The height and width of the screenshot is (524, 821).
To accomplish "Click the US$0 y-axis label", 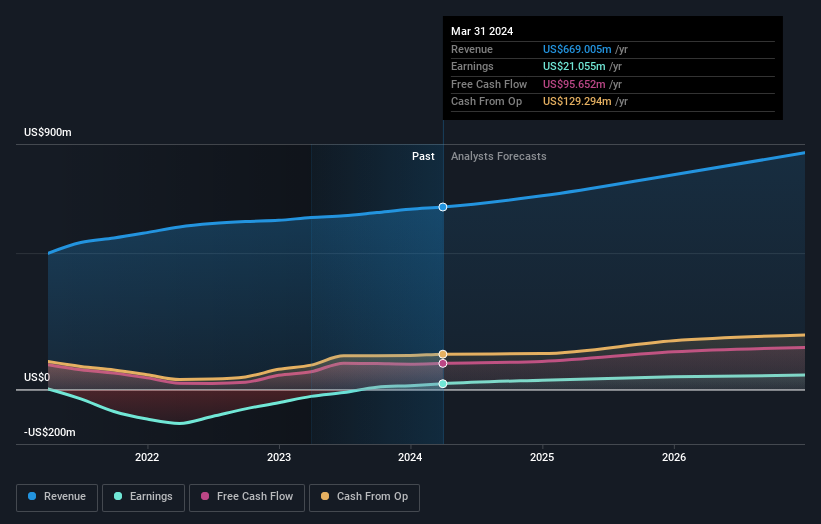I will point(37,377).
